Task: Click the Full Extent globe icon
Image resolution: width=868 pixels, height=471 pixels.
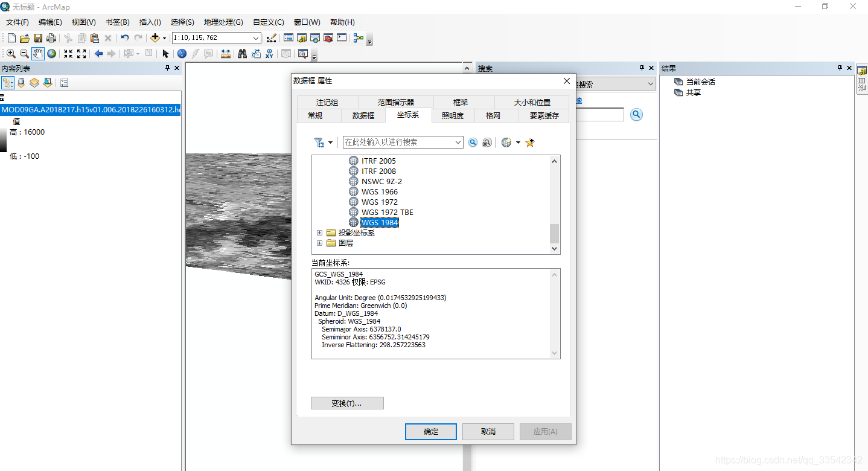Action: tap(52, 54)
